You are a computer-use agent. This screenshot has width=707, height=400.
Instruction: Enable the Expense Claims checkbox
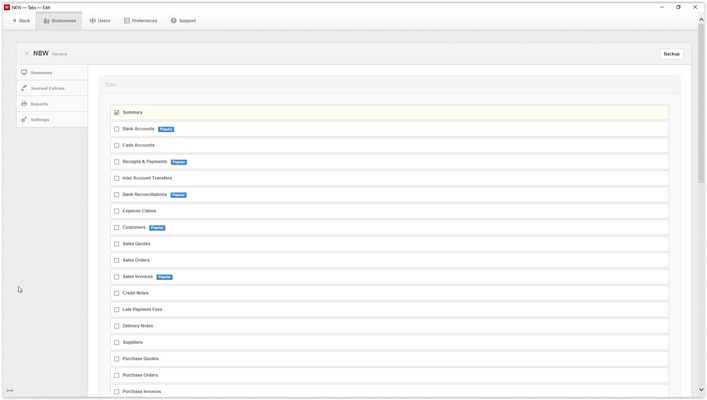[x=116, y=211]
